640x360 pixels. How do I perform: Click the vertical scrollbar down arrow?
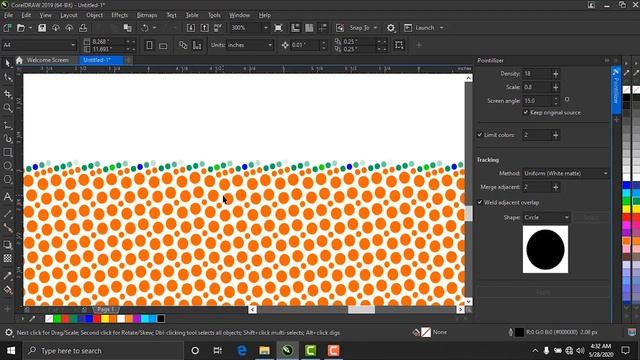[x=468, y=301]
